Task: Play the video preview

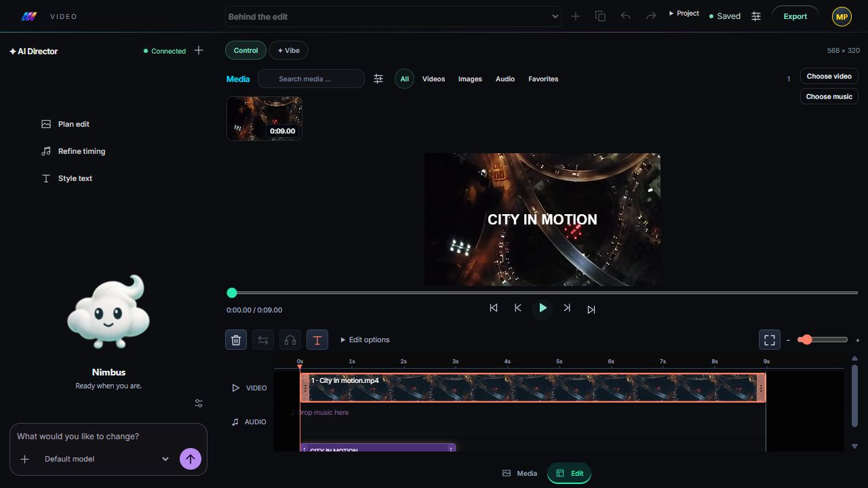Action: (542, 308)
